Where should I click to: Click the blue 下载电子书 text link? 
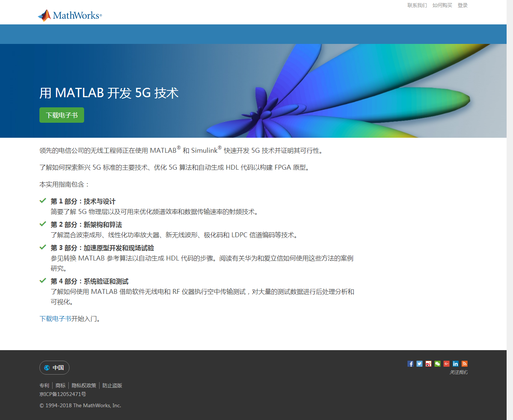coord(55,319)
